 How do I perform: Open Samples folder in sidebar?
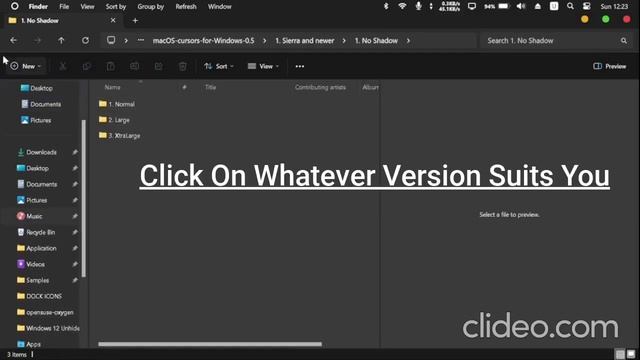[x=33, y=280]
